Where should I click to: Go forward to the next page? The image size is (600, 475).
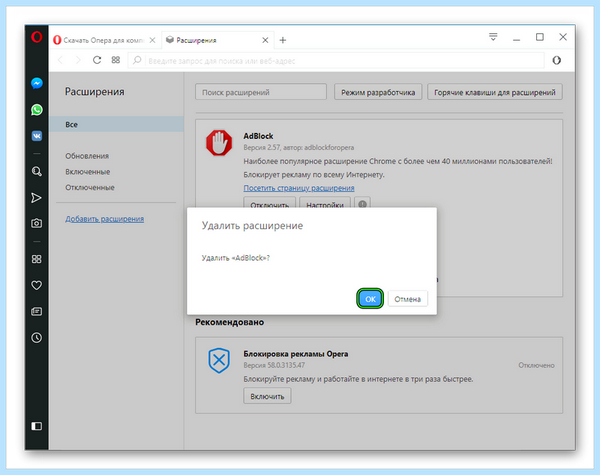[78, 60]
